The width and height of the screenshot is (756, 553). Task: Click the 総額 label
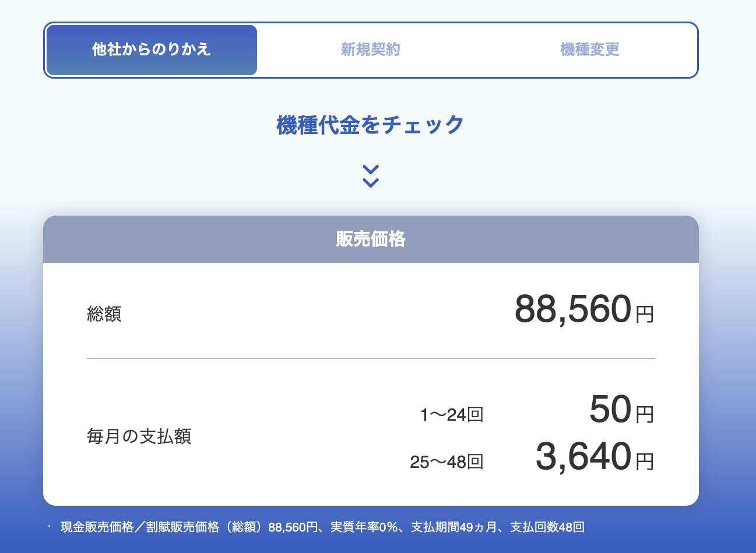click(104, 314)
